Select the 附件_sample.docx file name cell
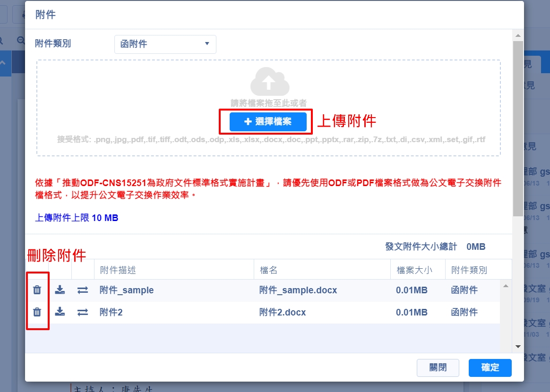The width and height of the screenshot is (550, 392). pyautogui.click(x=298, y=290)
